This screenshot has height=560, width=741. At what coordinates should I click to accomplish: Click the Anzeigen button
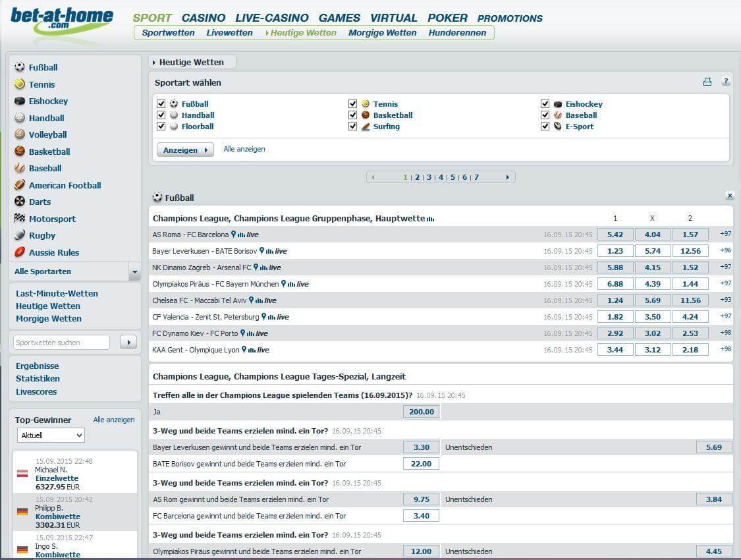pyautogui.click(x=185, y=150)
